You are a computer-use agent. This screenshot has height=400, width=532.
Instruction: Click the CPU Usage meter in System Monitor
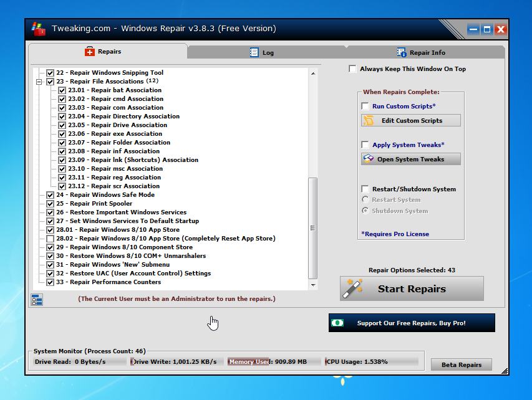(x=371, y=362)
